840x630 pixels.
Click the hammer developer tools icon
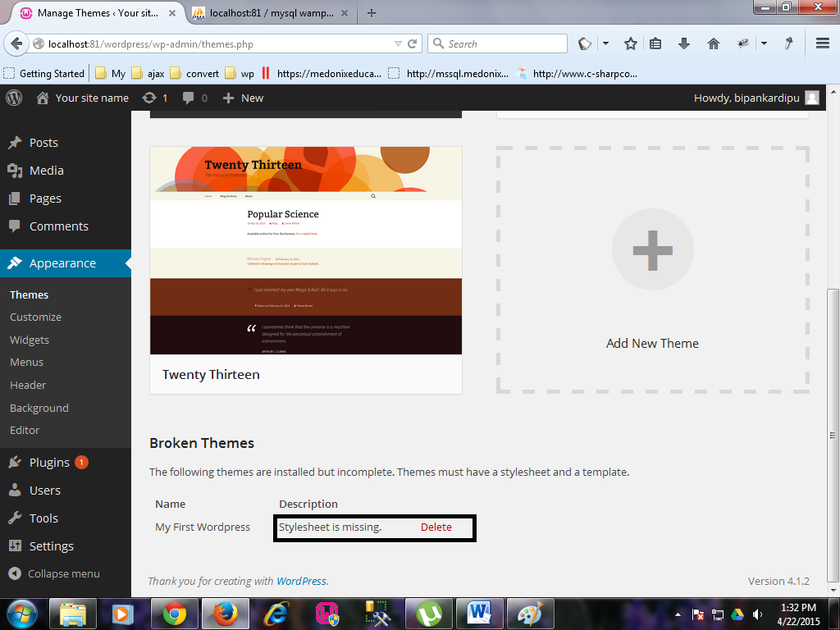(788, 43)
